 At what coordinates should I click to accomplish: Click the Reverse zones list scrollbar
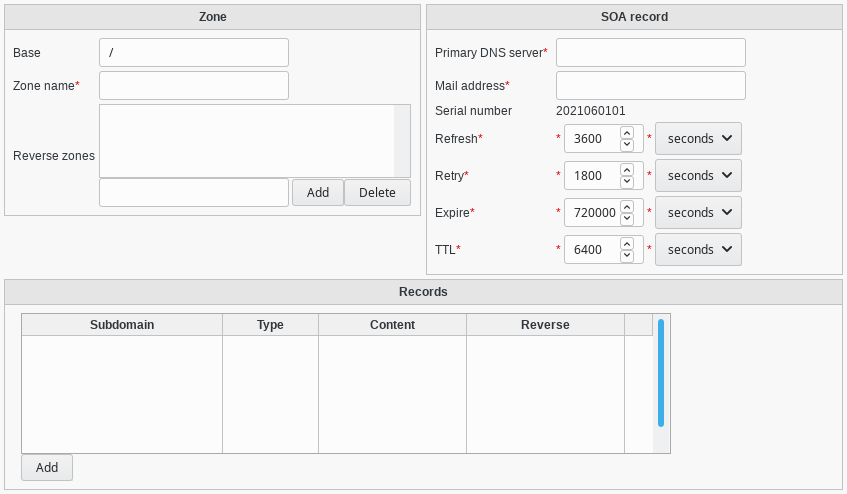click(402, 141)
